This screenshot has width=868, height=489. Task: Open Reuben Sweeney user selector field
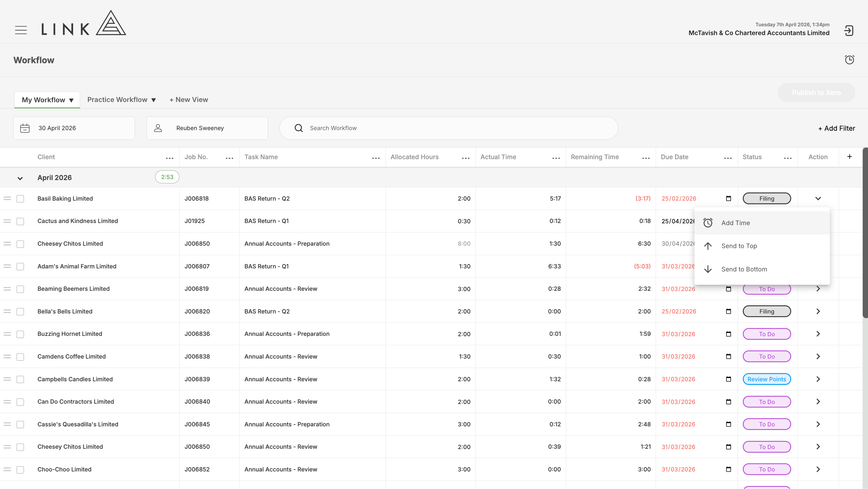[207, 128]
